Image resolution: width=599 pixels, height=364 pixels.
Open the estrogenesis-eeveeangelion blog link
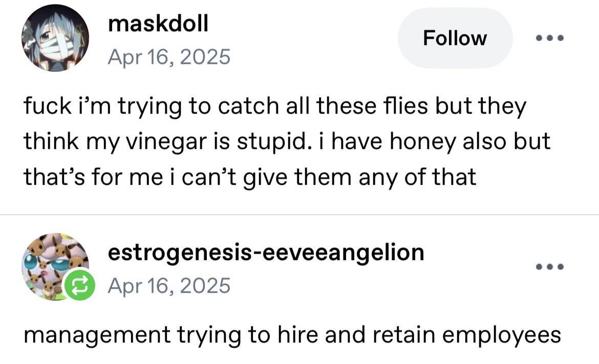point(266,252)
